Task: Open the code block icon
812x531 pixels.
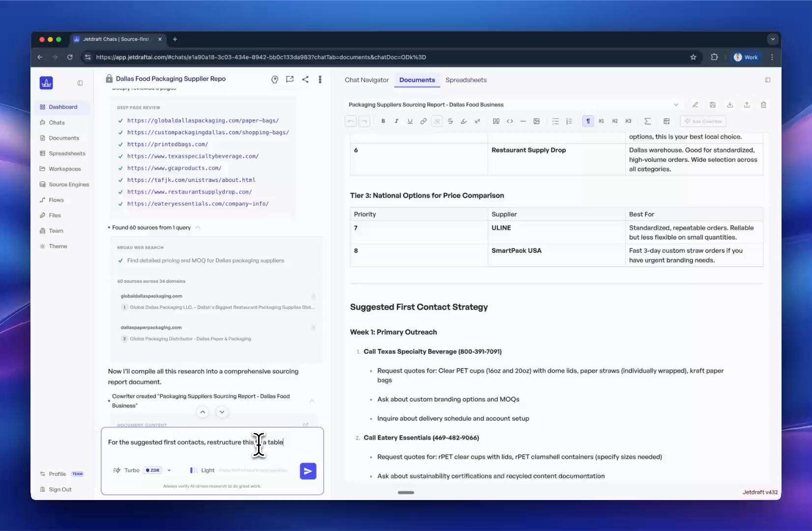Action: (510, 121)
